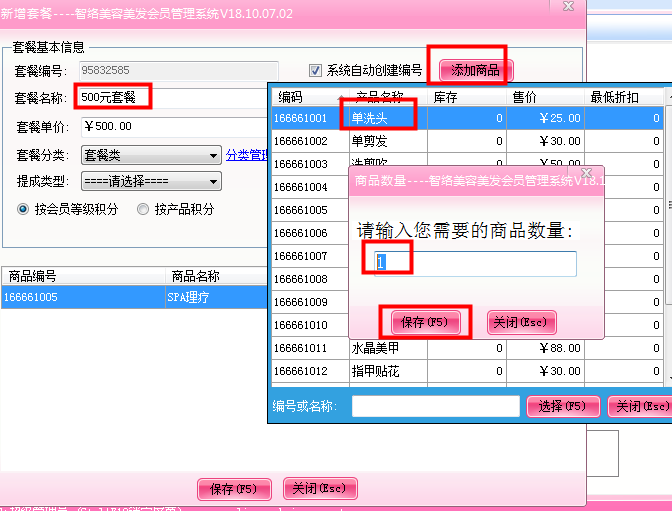672x511 pixels.
Task: Select 按产品积分 radio option
Action: (x=144, y=209)
